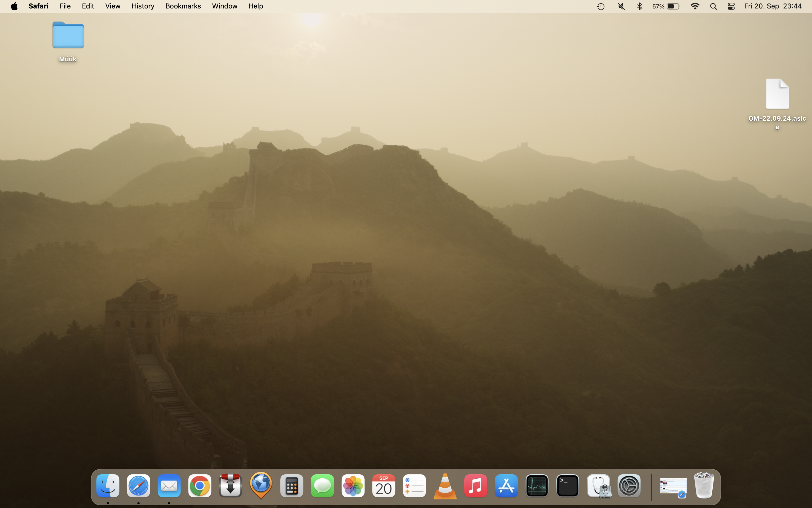The height and width of the screenshot is (508, 812).
Task: Open the minimized Safari window in Dock
Action: click(x=673, y=488)
